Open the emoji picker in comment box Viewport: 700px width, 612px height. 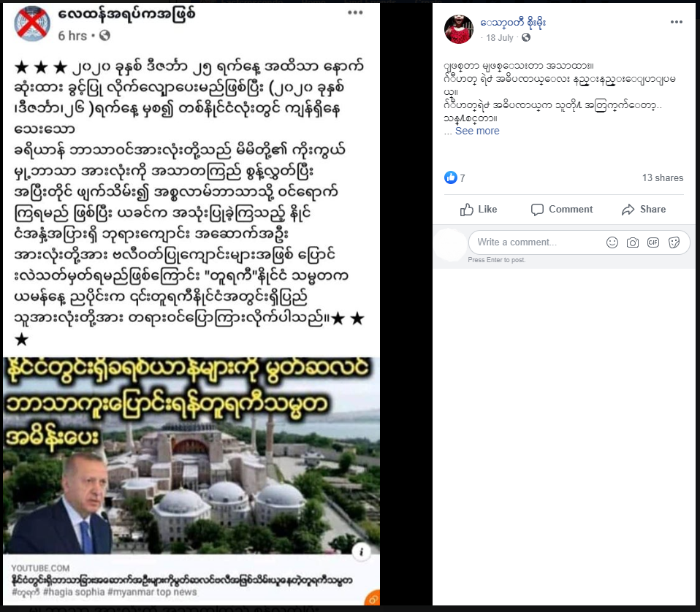[x=612, y=242]
